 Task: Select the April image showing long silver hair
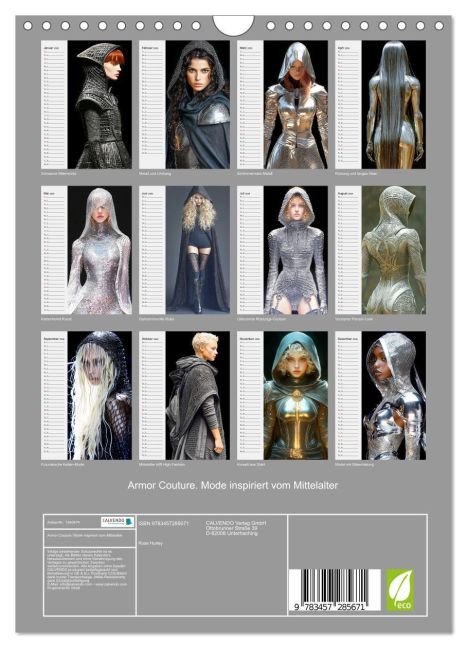pyautogui.click(x=393, y=104)
